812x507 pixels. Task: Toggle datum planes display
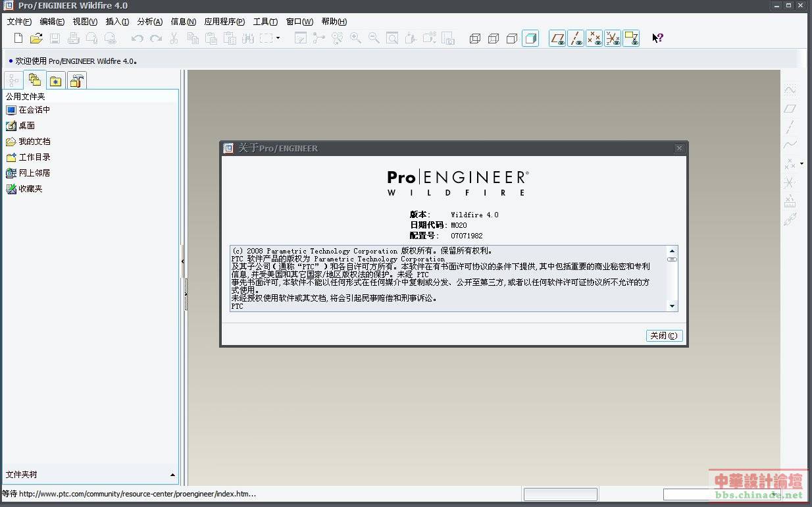point(558,38)
